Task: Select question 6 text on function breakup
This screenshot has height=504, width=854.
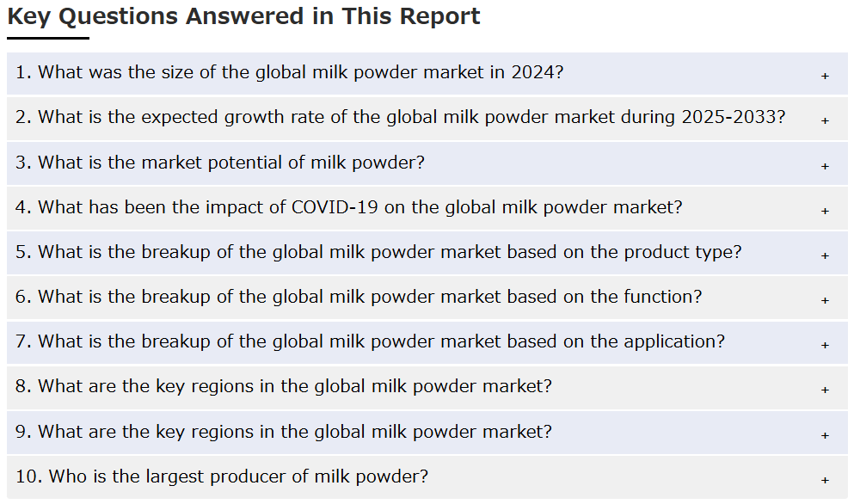Action: (359, 297)
